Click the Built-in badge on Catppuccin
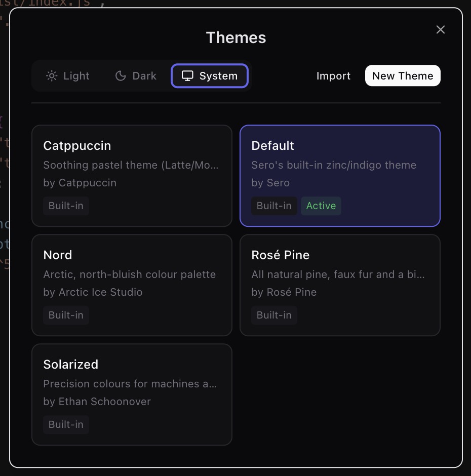Image resolution: width=471 pixels, height=476 pixels. 66,206
